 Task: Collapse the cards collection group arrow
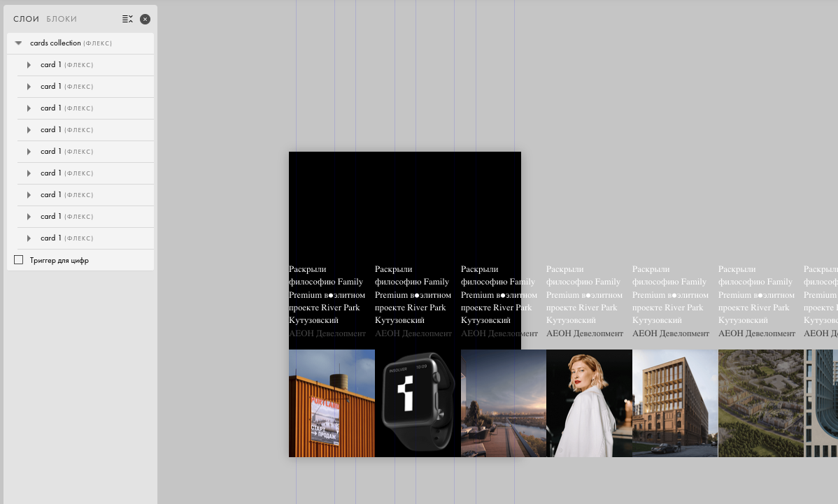point(18,43)
